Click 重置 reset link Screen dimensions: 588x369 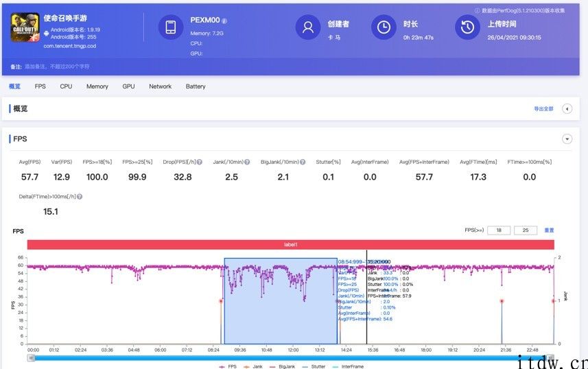click(549, 230)
